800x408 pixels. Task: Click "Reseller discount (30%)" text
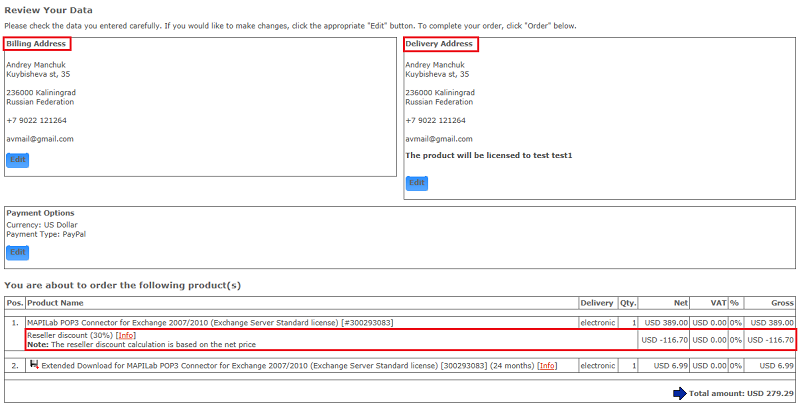click(x=70, y=335)
